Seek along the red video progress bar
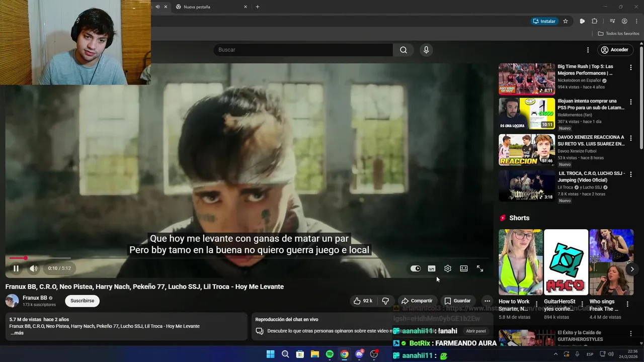This screenshot has height=362, width=644. pos(249,258)
